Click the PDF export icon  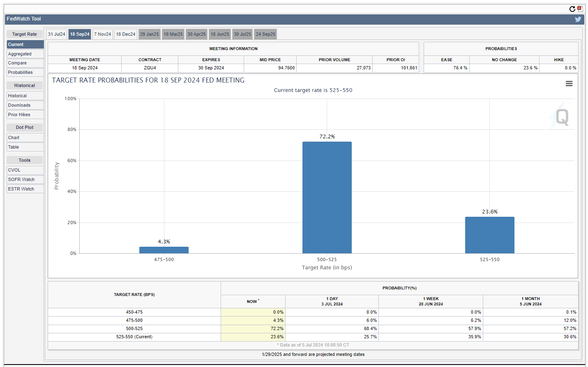pos(580,9)
